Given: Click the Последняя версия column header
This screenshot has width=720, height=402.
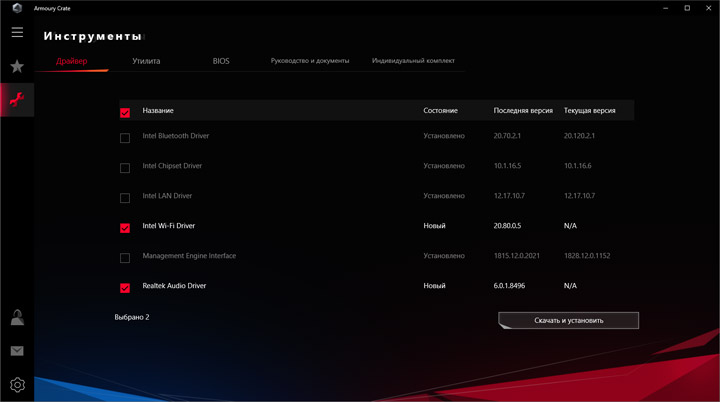Looking at the screenshot, I should 523,110.
